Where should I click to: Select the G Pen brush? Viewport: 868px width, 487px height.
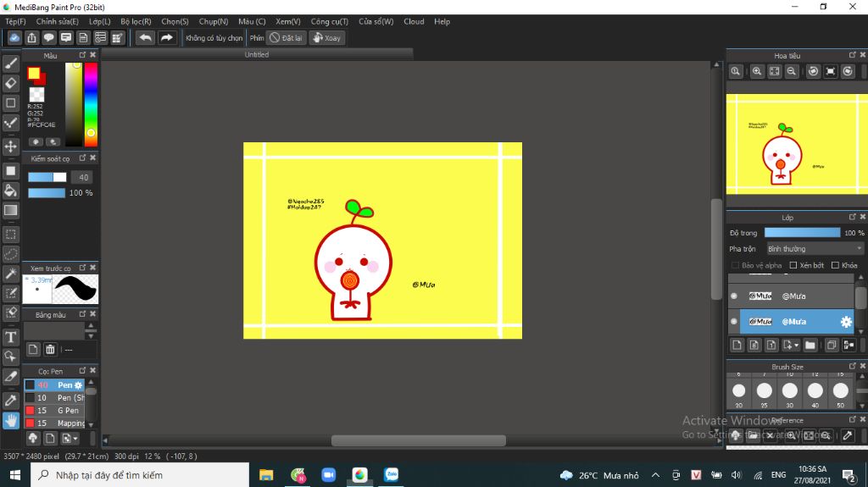point(54,411)
